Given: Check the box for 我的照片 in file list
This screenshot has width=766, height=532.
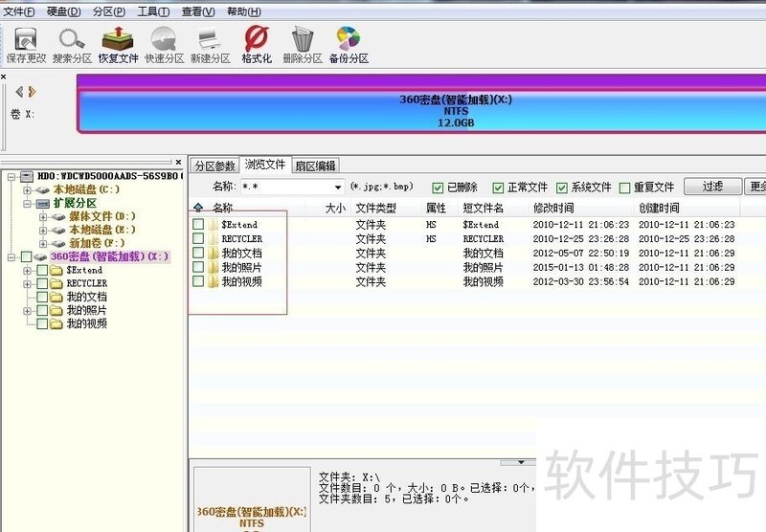Looking at the screenshot, I should point(198,267).
